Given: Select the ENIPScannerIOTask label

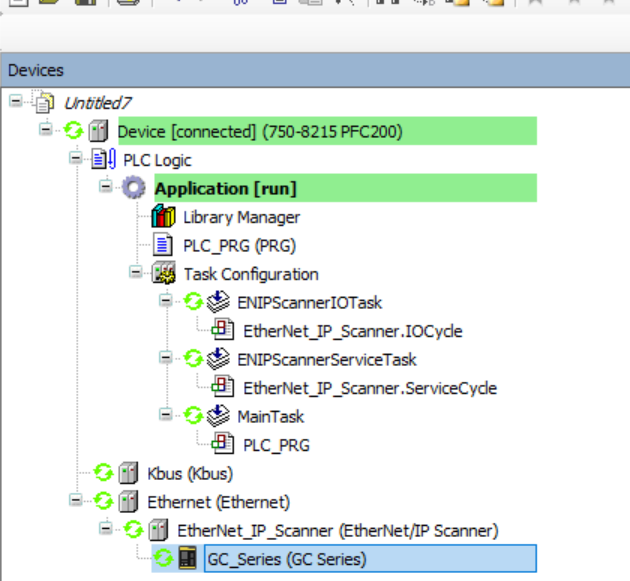Looking at the screenshot, I should click(x=309, y=303).
